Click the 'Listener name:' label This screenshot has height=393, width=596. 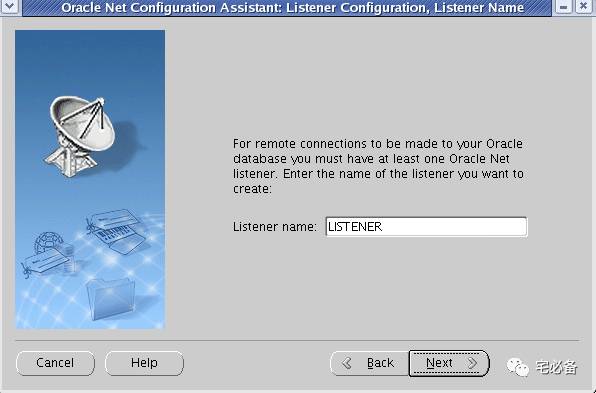[274, 227]
